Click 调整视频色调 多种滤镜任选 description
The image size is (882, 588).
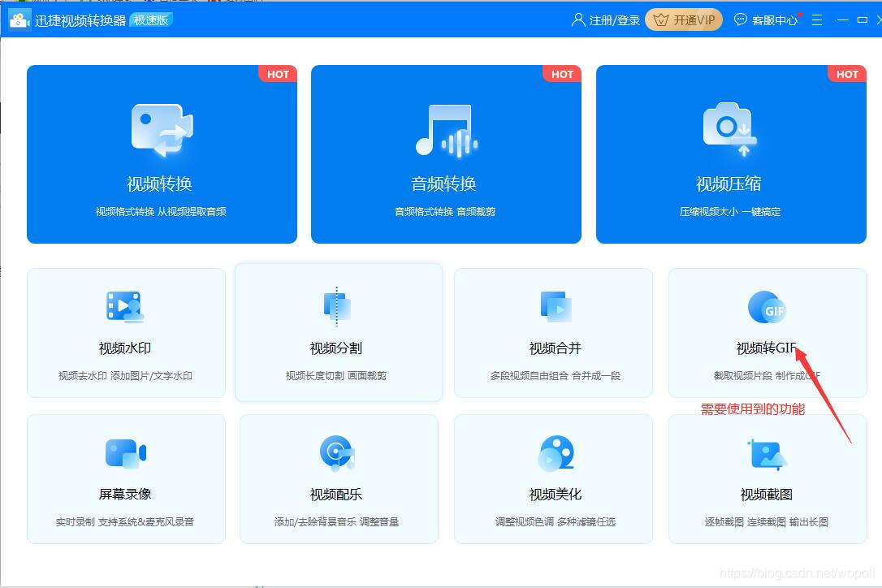click(x=556, y=521)
